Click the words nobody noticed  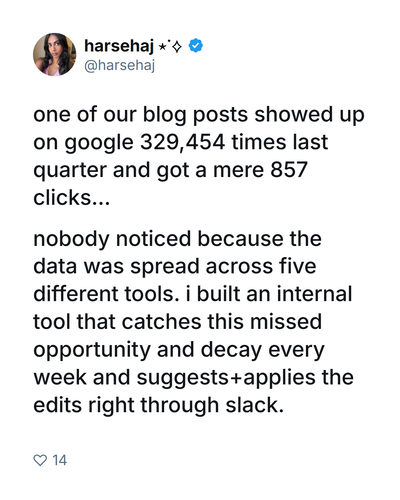click(x=112, y=240)
